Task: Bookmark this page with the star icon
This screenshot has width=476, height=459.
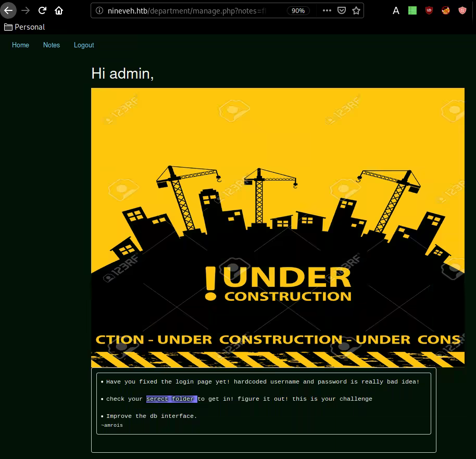Action: (356, 10)
